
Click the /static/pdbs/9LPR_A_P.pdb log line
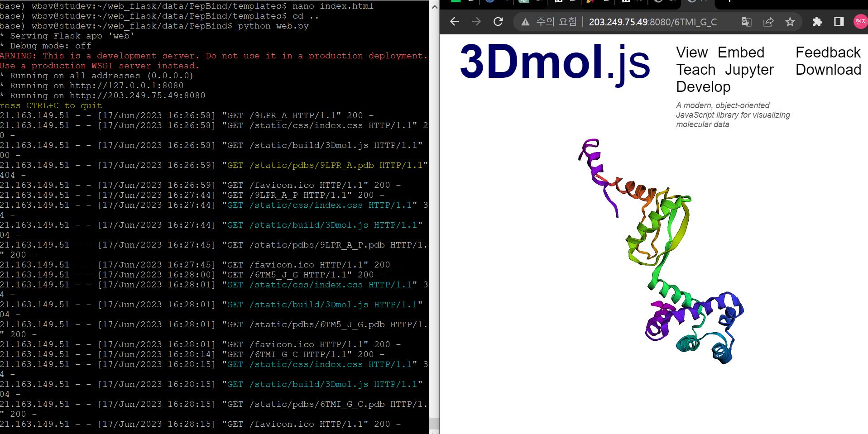pos(214,245)
